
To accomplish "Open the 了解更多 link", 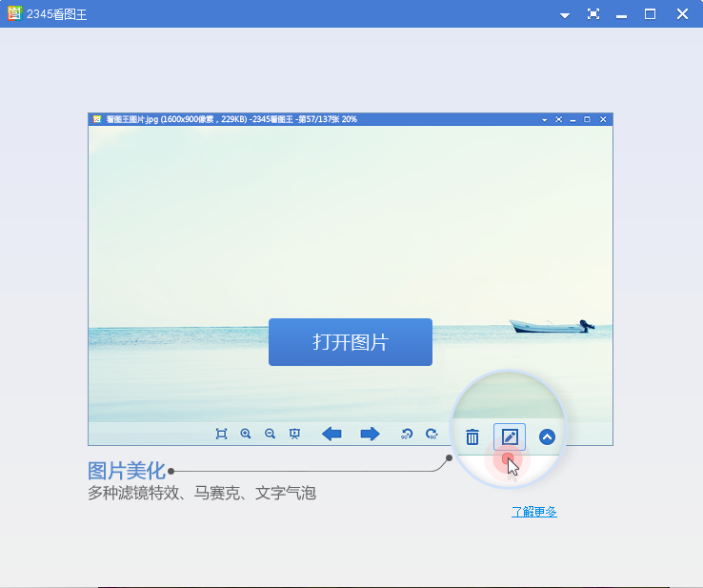I will coord(533,512).
